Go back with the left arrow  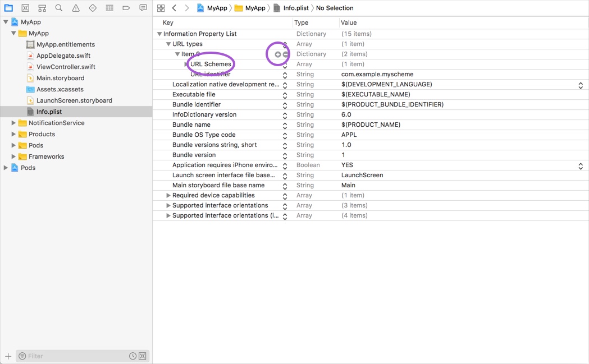pyautogui.click(x=174, y=8)
